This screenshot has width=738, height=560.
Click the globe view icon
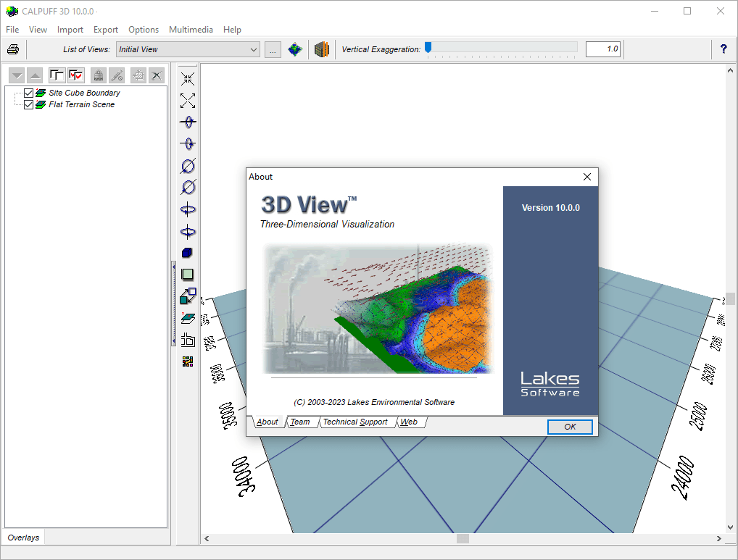point(295,49)
